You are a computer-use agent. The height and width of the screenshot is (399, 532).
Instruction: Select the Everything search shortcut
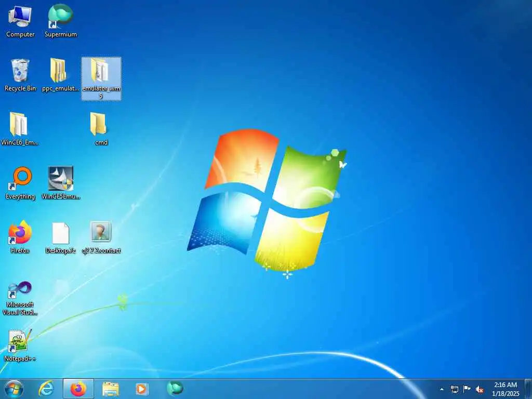(x=20, y=183)
